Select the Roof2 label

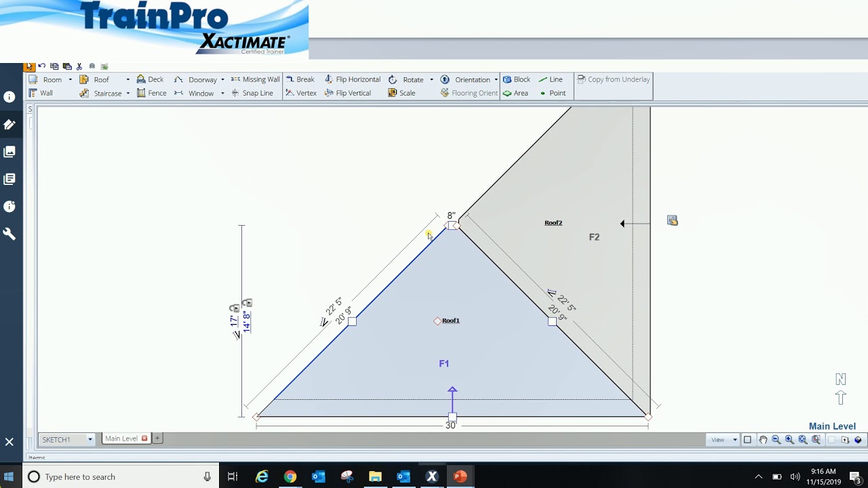[x=553, y=223]
